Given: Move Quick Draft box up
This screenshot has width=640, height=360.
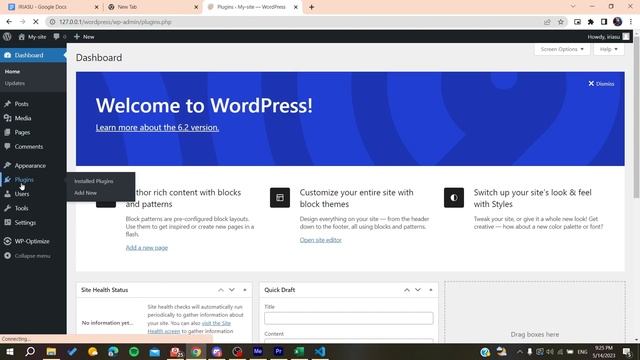Looking at the screenshot, I should click(x=407, y=290).
